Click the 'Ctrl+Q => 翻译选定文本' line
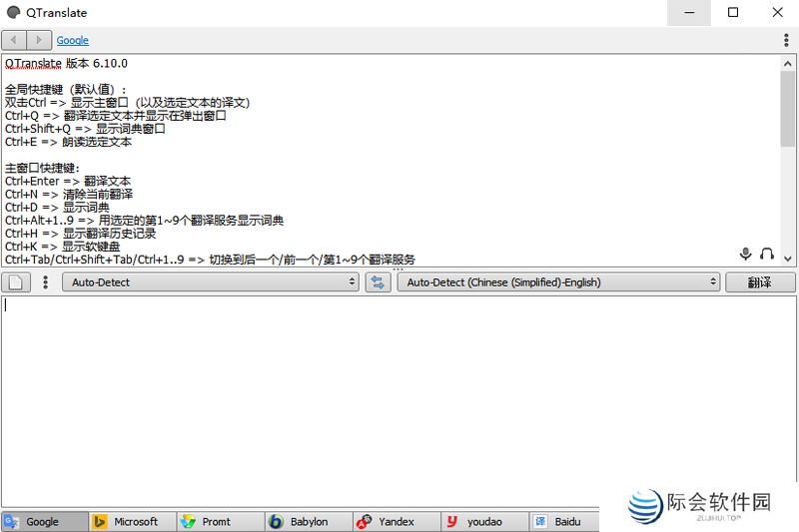The width and height of the screenshot is (799, 532). (116, 116)
